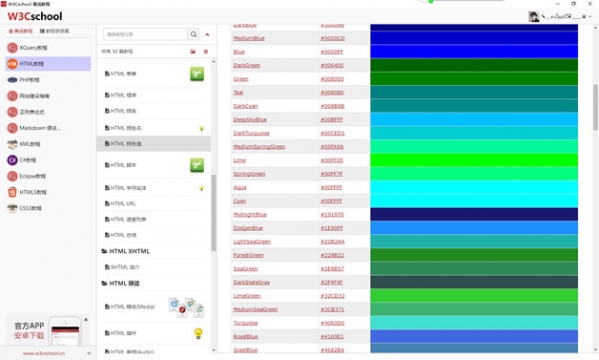The width and height of the screenshot is (599, 360).
Task: Open the user account dropdown arrow
Action: (591, 16)
